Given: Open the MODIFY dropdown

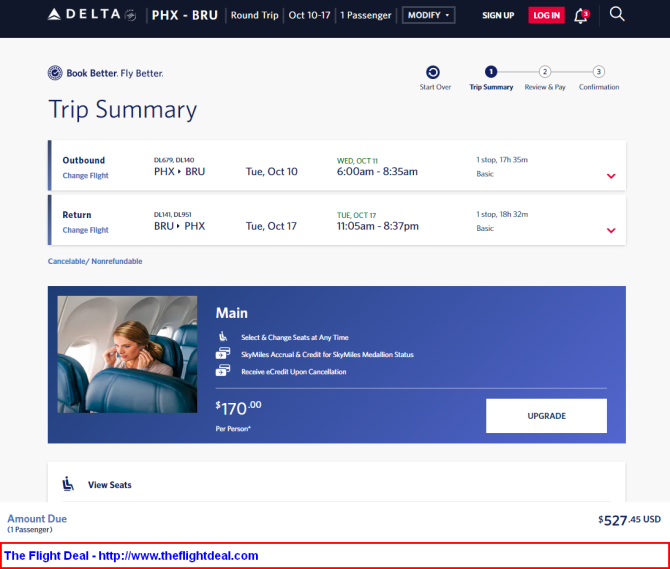Looking at the screenshot, I should (428, 15).
